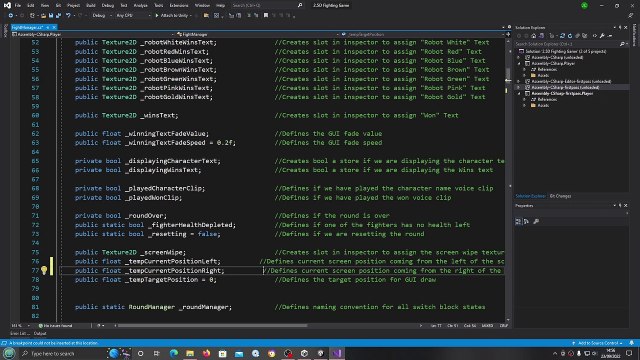
Task: Click the Windows Start button
Action: point(9,353)
